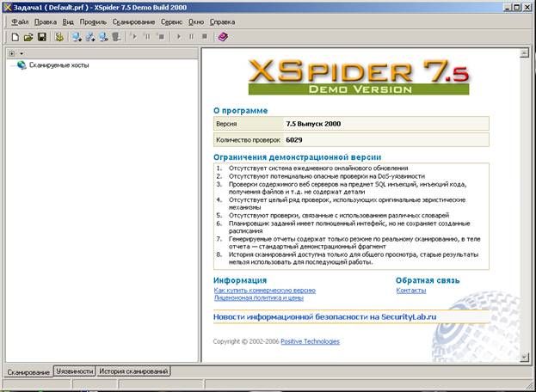536x392 pixels.
Task: Click the 'Количество проверок' label
Action: (x=248, y=140)
